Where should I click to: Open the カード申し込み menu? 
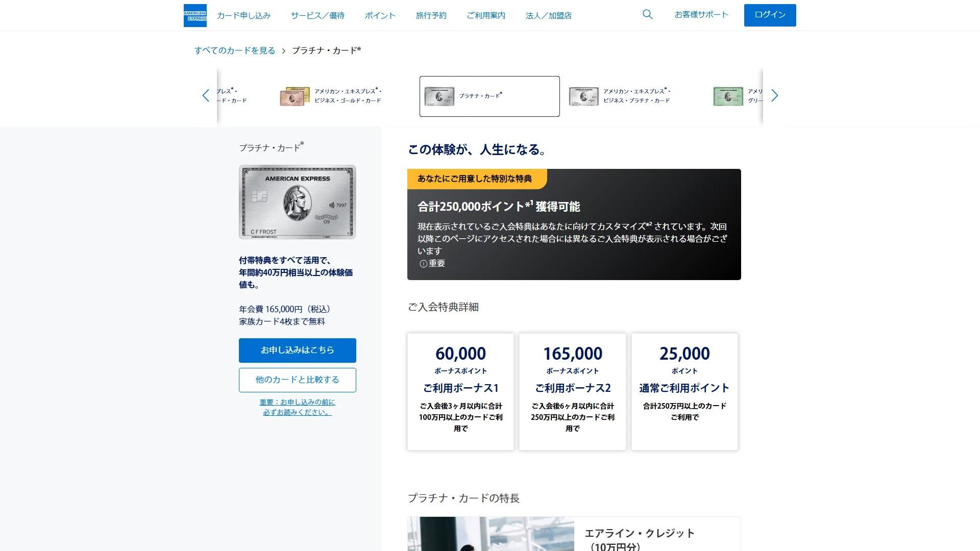[243, 15]
